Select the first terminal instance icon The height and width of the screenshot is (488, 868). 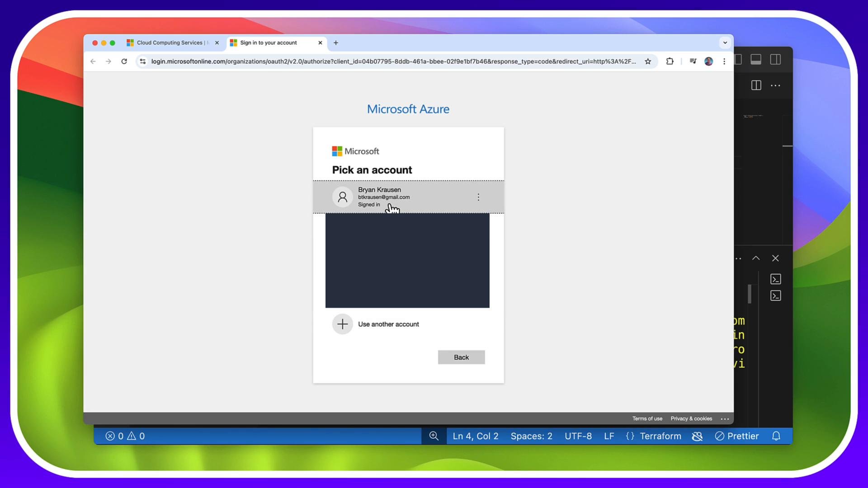pos(775,279)
